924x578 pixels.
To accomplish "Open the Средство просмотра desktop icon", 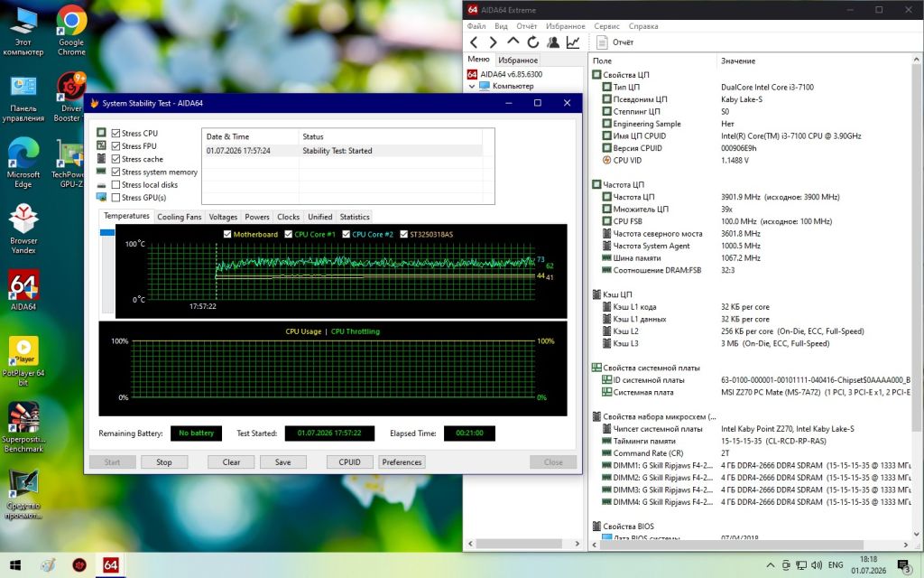I will click(x=23, y=494).
